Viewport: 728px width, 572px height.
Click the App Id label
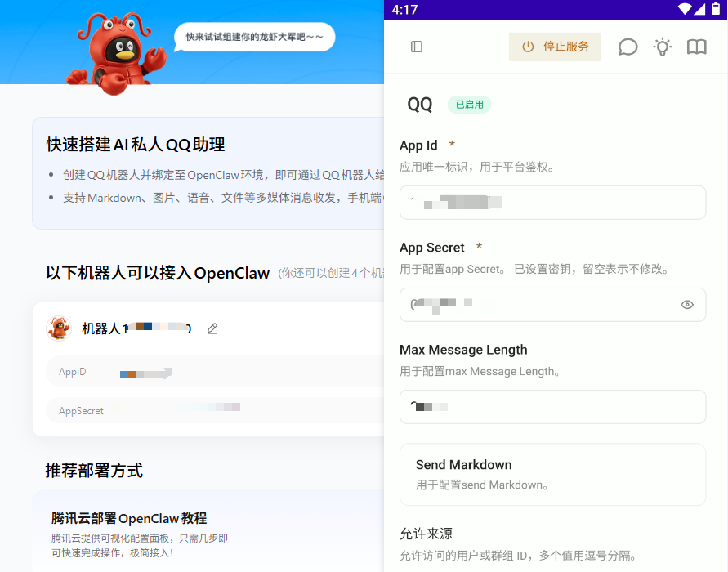(418, 145)
